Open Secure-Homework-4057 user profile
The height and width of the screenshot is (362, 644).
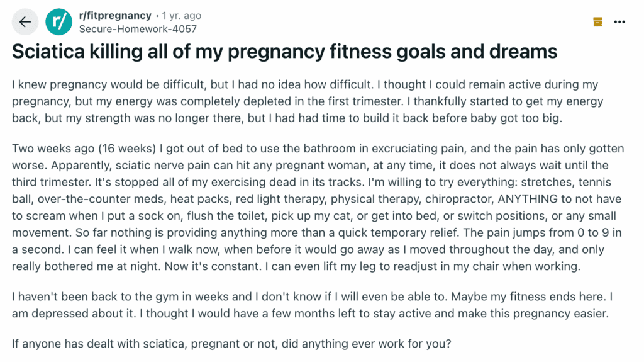coord(138,29)
